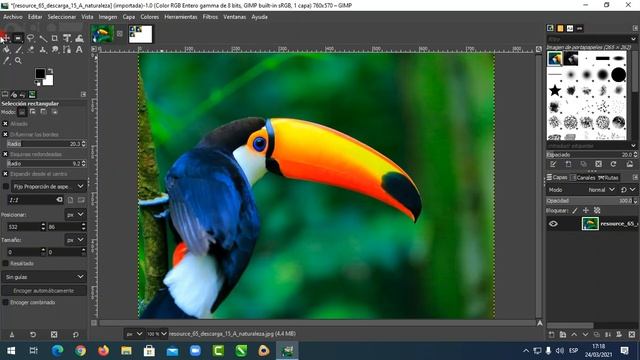Open the Fijo Proporción de aspecto dropdown

pos(49,186)
